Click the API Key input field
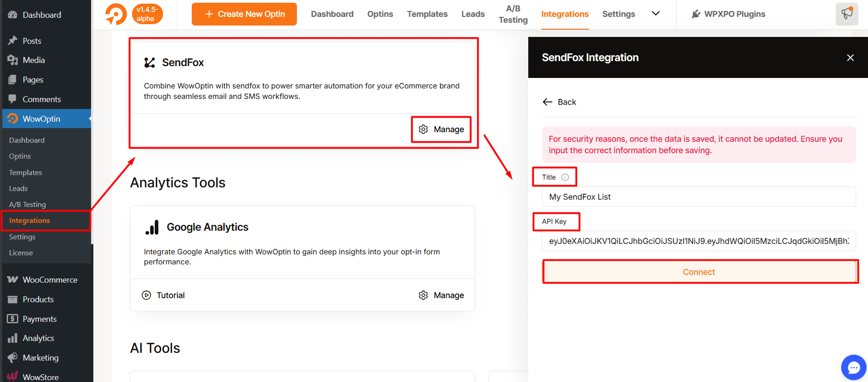 point(699,241)
